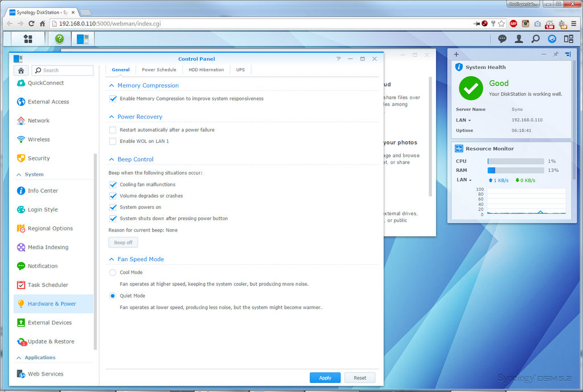The height and width of the screenshot is (392, 583).
Task: Open DSM search magnifier icon
Action: (535, 39)
